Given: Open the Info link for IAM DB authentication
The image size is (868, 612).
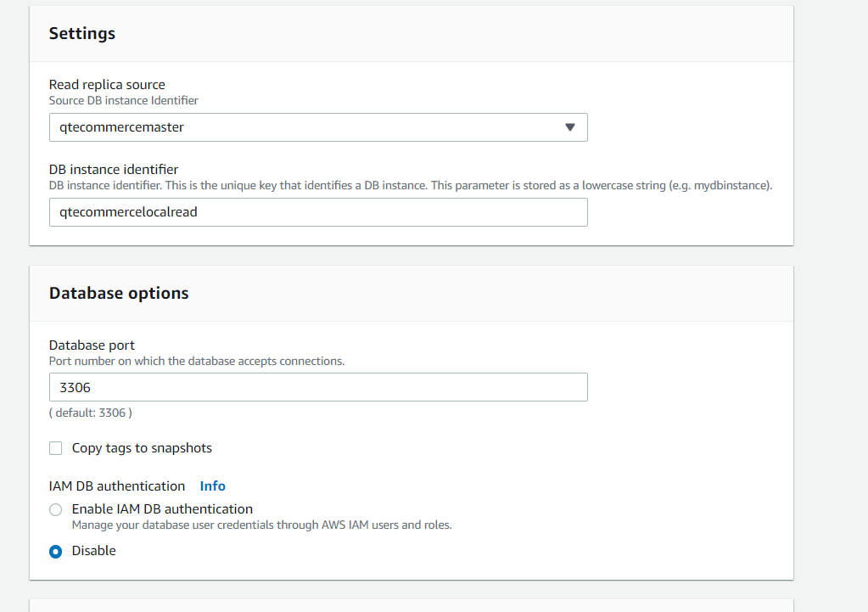Looking at the screenshot, I should (213, 486).
